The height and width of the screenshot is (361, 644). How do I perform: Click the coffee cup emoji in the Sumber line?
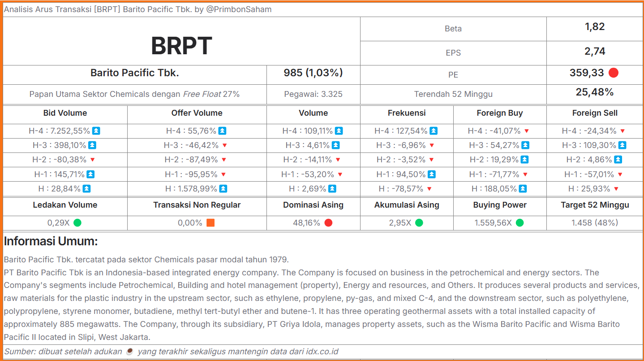(130, 352)
